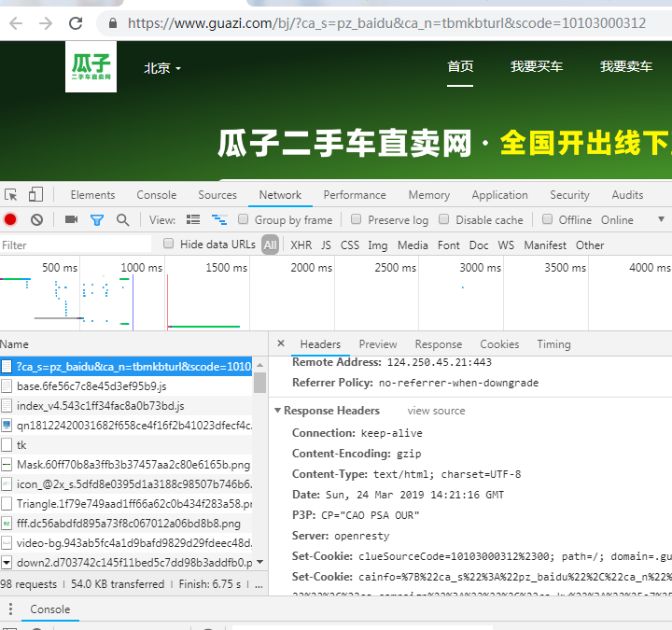Image resolution: width=672 pixels, height=630 pixels.
Task: Click the browser address bar URL
Action: pos(386,22)
